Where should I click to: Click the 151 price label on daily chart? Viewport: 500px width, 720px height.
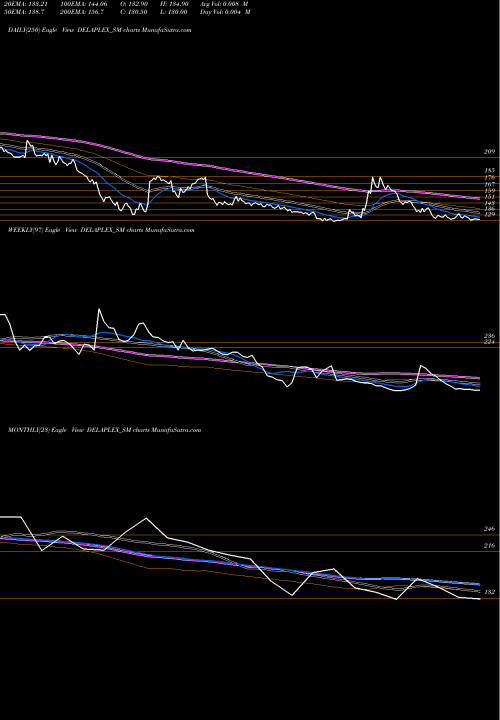click(x=489, y=197)
